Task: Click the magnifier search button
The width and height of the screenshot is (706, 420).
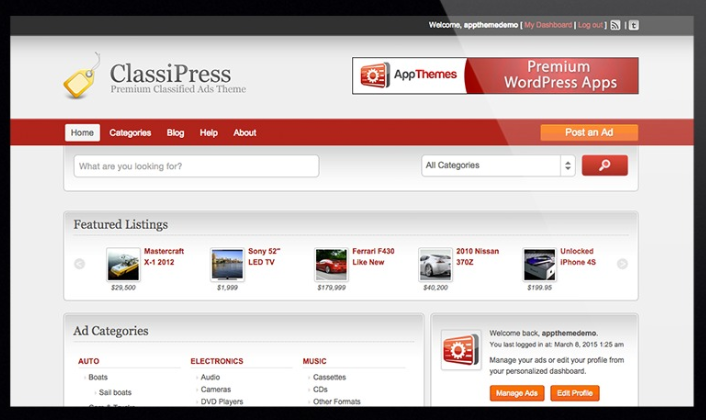Action: 604,165
